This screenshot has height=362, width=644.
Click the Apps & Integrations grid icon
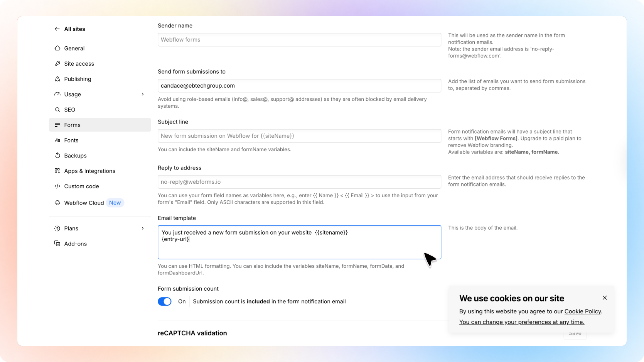(x=57, y=171)
